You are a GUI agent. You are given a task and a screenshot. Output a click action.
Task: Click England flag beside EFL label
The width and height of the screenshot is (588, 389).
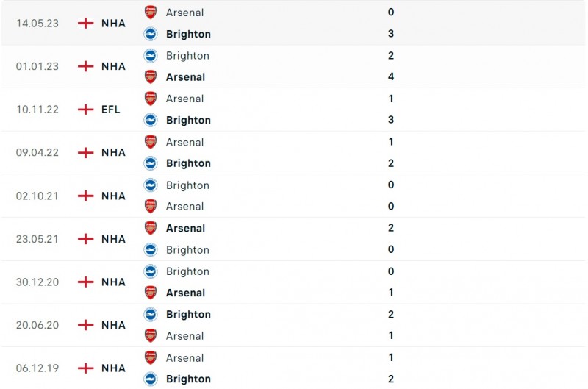coord(86,110)
